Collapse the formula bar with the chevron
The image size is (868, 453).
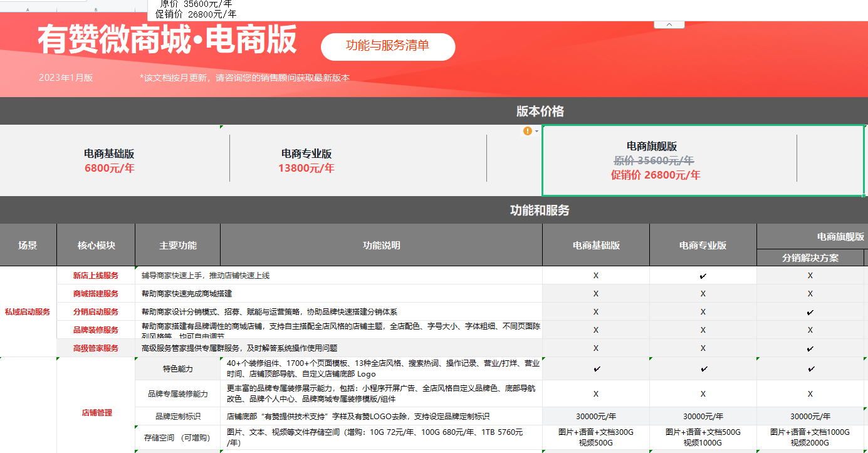(669, 24)
